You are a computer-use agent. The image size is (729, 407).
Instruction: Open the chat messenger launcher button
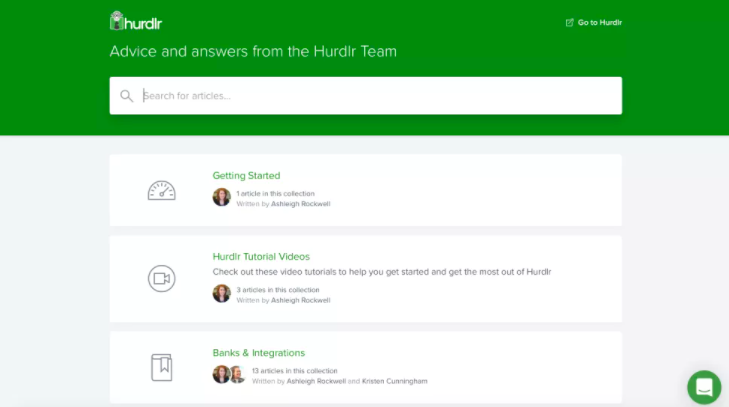click(704, 387)
